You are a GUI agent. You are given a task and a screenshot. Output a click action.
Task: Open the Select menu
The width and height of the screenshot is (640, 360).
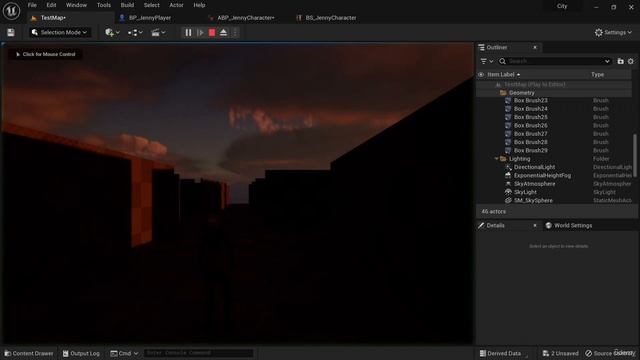pos(151,5)
